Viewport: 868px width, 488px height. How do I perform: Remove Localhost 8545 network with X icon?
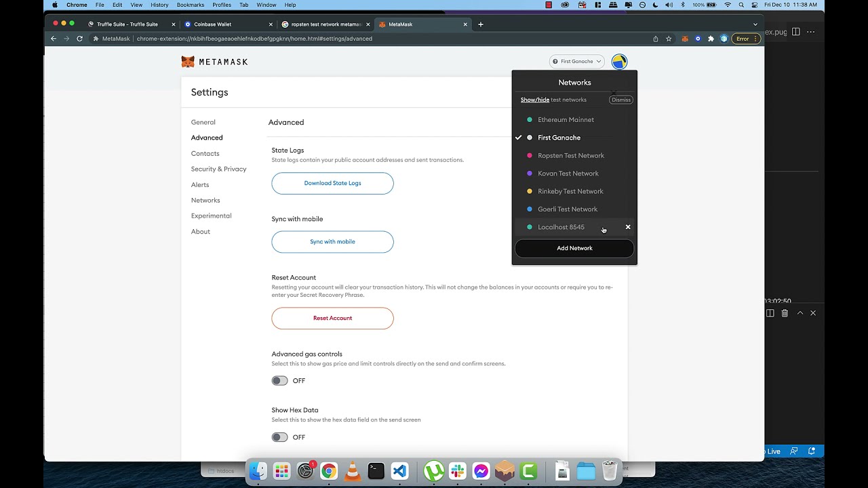point(628,227)
